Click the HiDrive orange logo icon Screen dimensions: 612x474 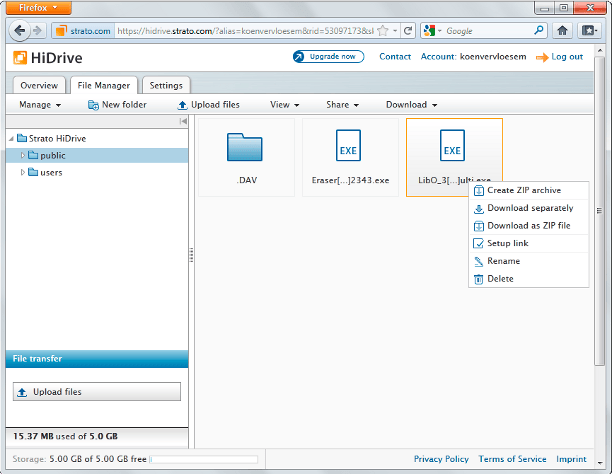(x=20, y=58)
